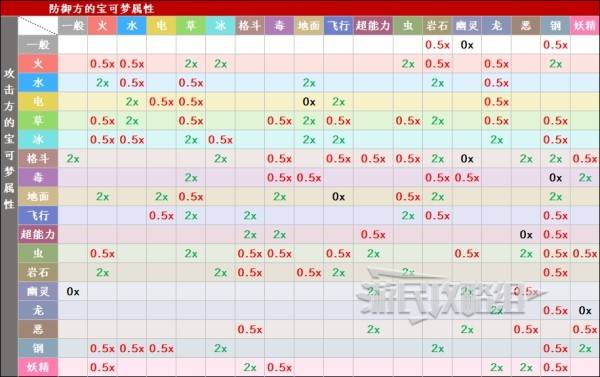Screen dimensions: 600x377
Task: Select the 岩石 column header
Action: (x=437, y=26)
